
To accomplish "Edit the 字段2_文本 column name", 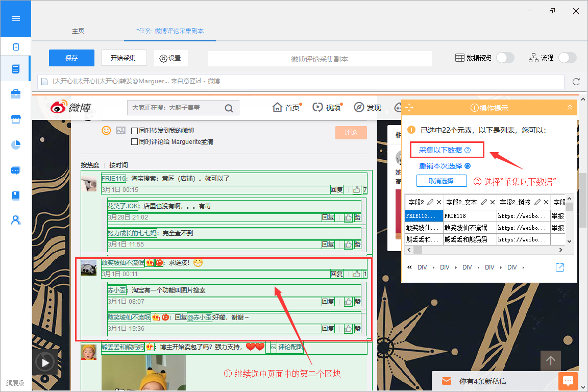I will [x=484, y=202].
